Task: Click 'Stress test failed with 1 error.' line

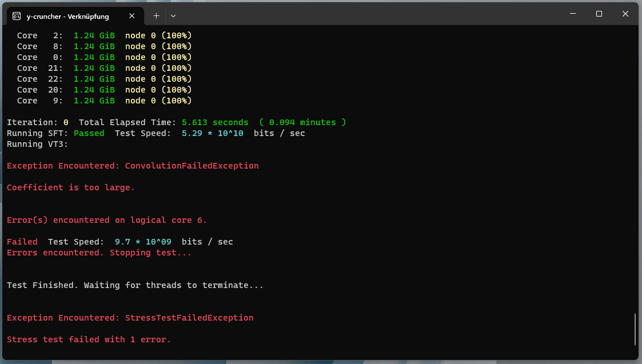Action: tap(89, 339)
